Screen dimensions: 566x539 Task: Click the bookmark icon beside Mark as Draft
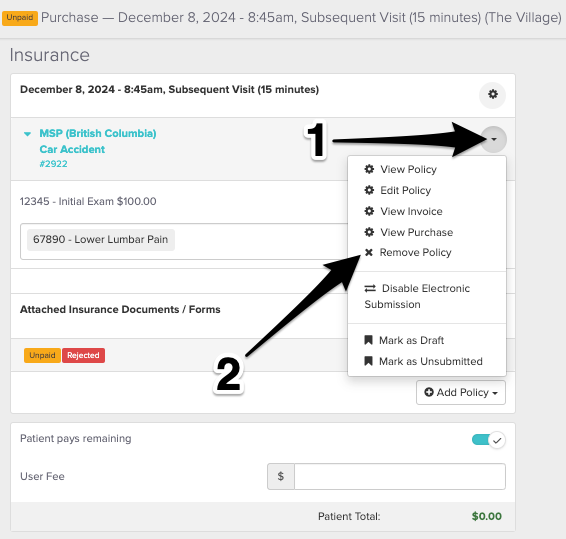369,340
